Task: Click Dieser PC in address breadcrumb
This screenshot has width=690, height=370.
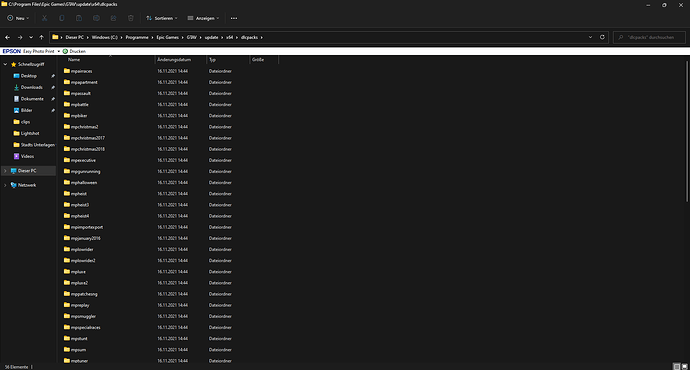Action: tap(74, 37)
